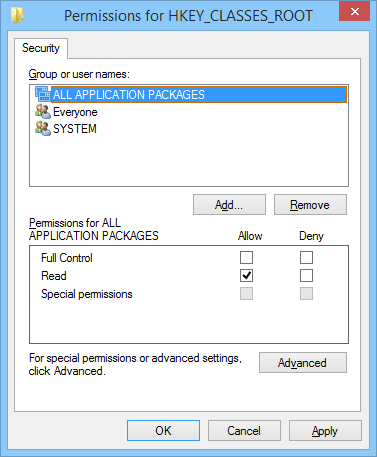Cancel the permissions dialog
Viewport: 377px width, 457px height.
tap(244, 431)
